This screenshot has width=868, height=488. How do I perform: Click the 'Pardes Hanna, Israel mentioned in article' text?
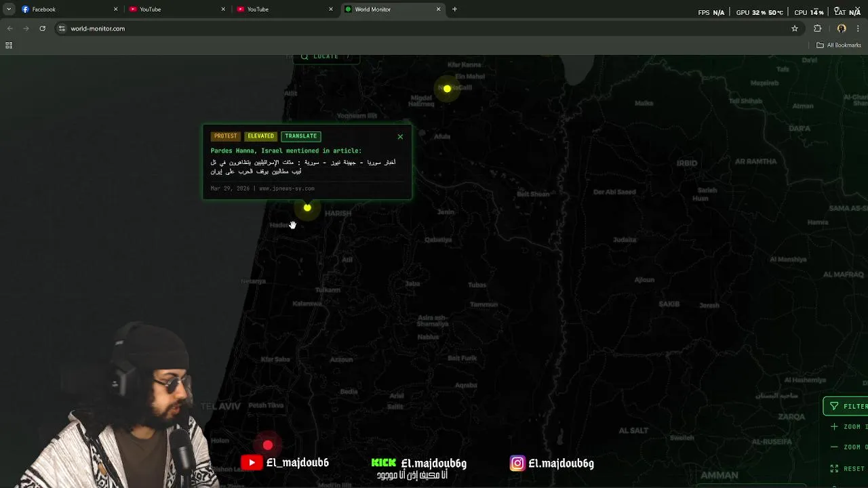click(286, 150)
